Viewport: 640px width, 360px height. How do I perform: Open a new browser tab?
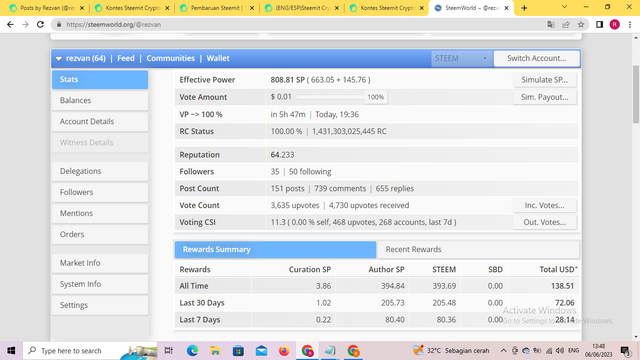click(x=524, y=8)
